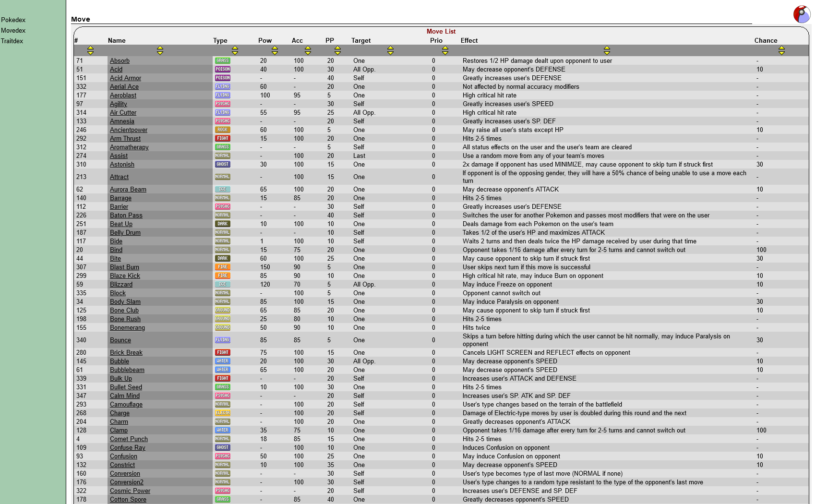Click the Effect column header text

point(469,40)
